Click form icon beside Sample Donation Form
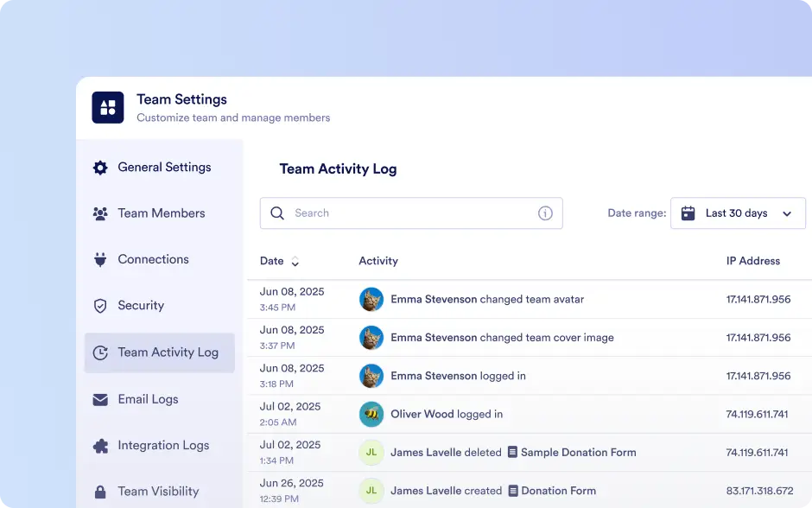The image size is (812, 508). coord(512,452)
